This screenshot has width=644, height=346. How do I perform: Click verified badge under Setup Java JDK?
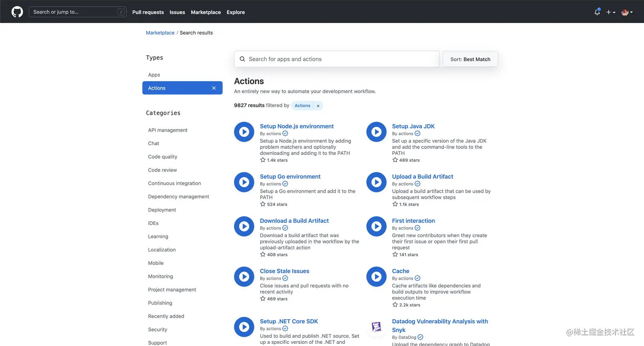coord(417,134)
